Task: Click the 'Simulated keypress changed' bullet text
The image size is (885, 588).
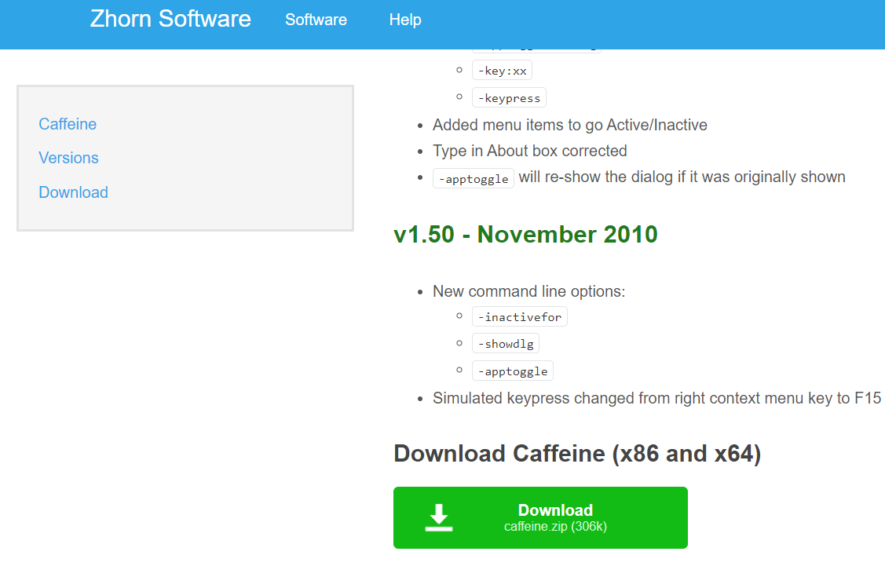Action: coord(657,398)
